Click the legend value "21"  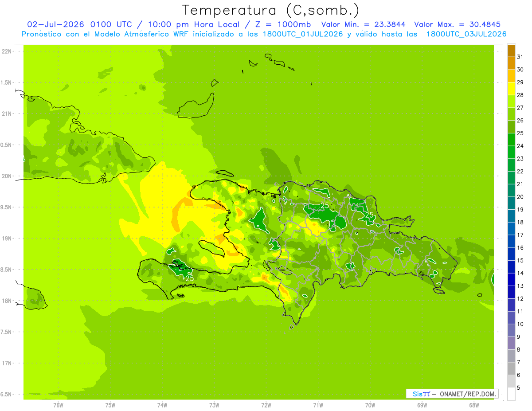520,184
